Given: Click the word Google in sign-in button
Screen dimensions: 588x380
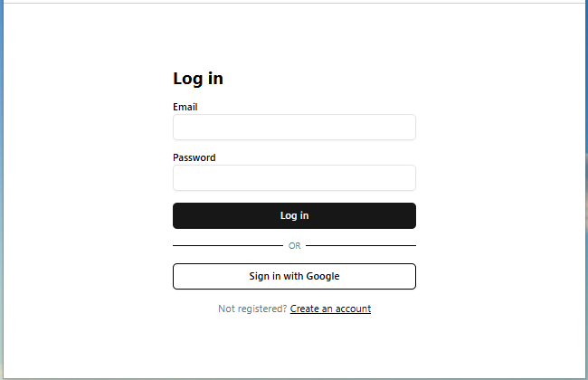Looking at the screenshot, I should coord(323,277).
